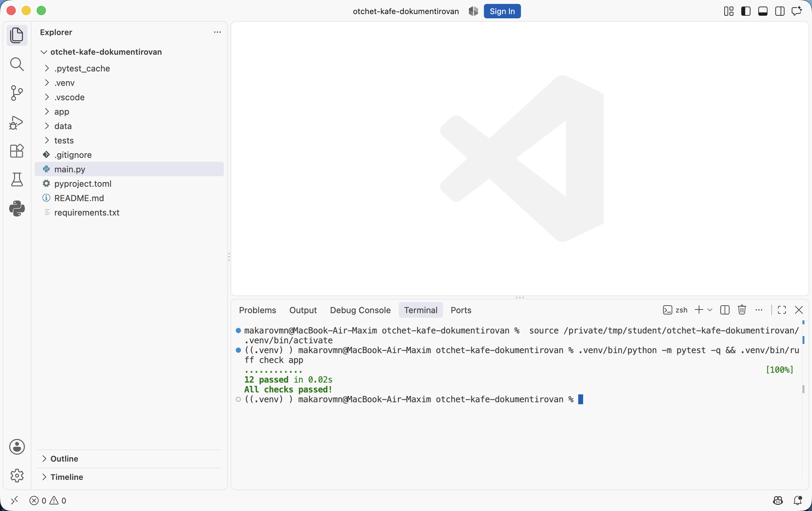The height and width of the screenshot is (511, 812).
Task: Open the README.md file
Action: pyautogui.click(x=129, y=198)
